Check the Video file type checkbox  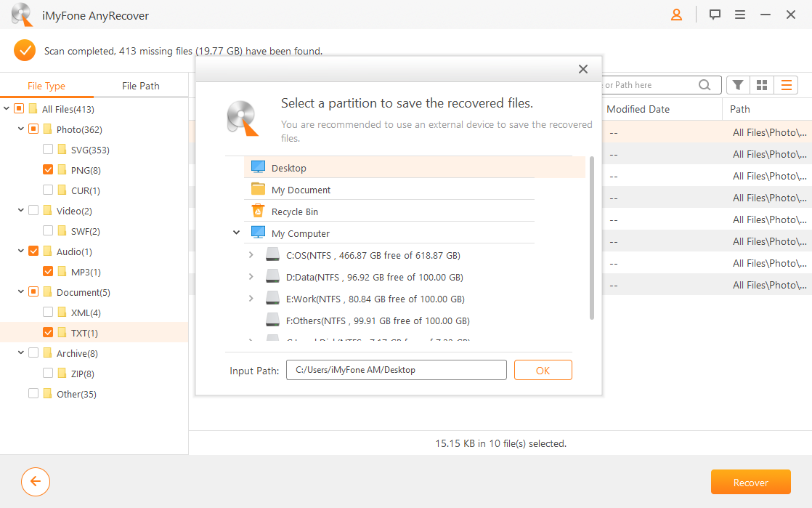(33, 210)
